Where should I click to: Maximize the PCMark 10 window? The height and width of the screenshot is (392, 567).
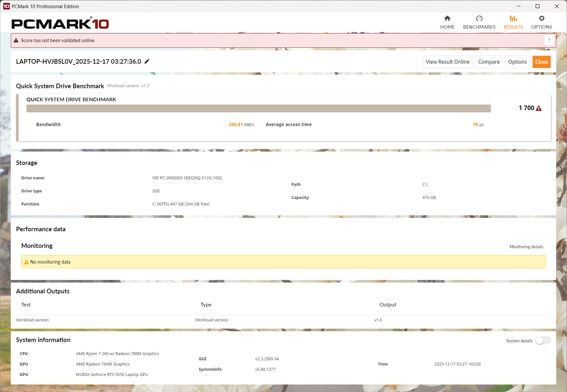[x=537, y=6]
